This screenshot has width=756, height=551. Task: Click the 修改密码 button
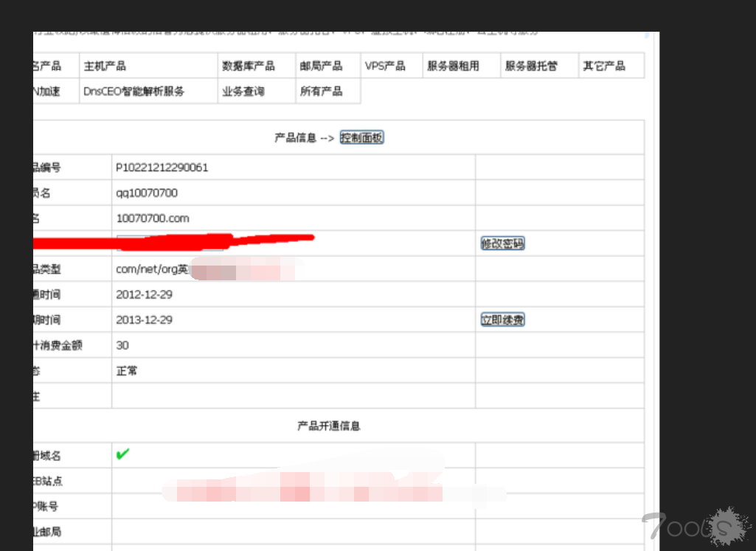(x=502, y=243)
